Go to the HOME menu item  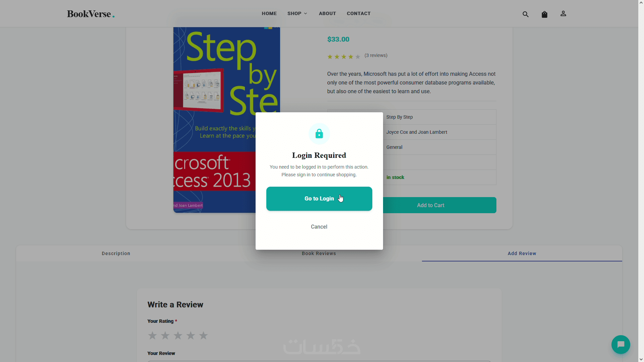coord(269,13)
